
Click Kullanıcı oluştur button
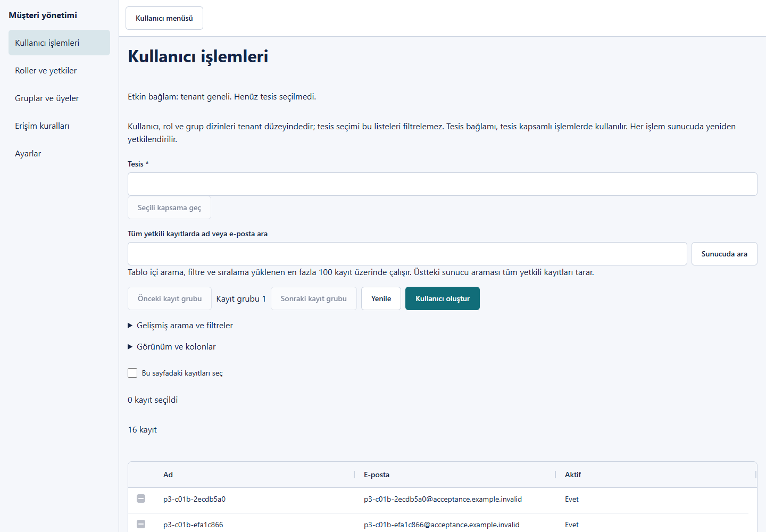[x=443, y=298]
